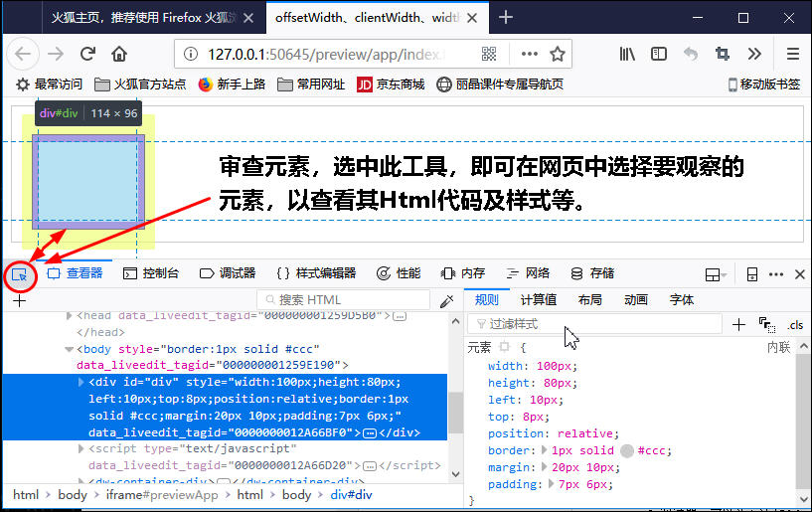The image size is (812, 512).
Task: Show site information in address bar
Action: pos(191,54)
